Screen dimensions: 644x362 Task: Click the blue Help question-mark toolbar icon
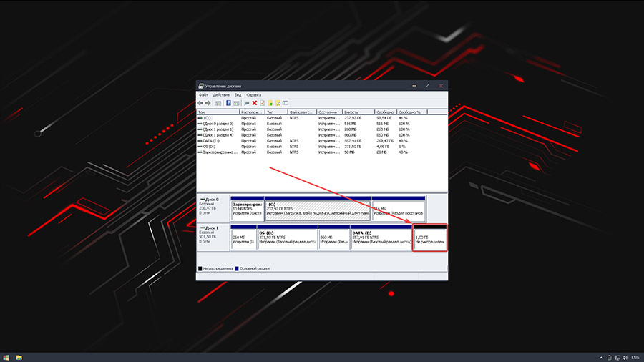(x=228, y=103)
